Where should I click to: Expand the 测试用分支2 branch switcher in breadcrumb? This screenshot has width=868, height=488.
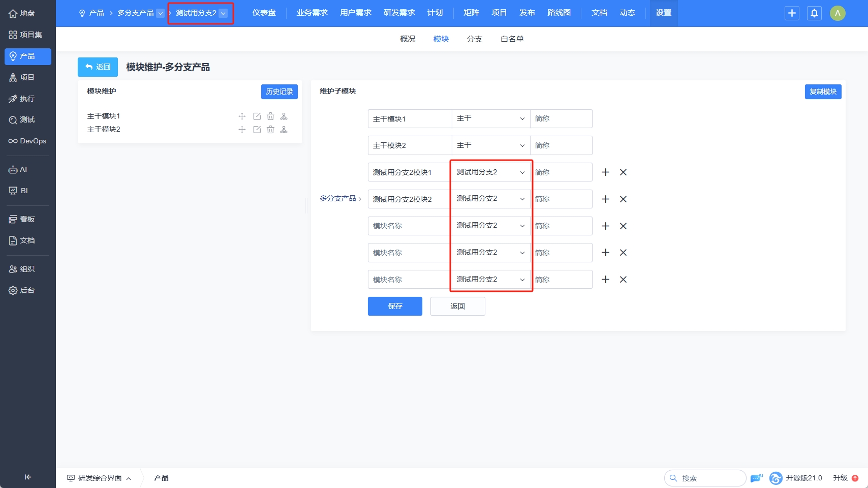(x=223, y=13)
